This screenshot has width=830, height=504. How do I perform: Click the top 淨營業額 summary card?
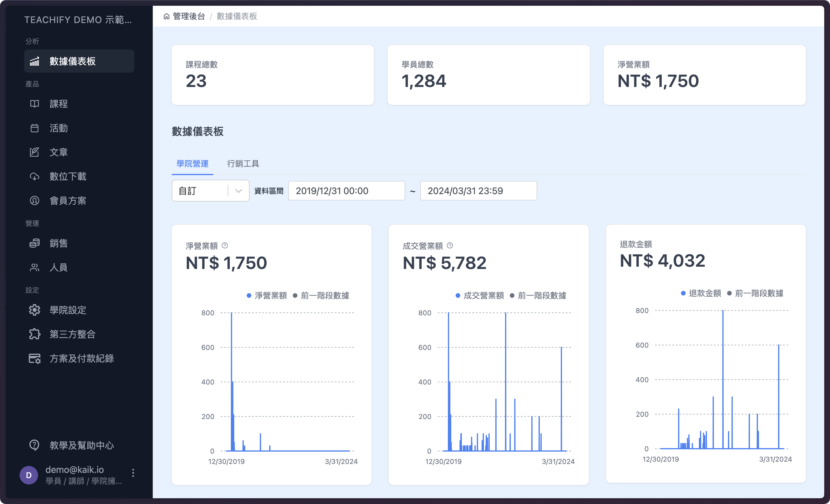point(704,75)
